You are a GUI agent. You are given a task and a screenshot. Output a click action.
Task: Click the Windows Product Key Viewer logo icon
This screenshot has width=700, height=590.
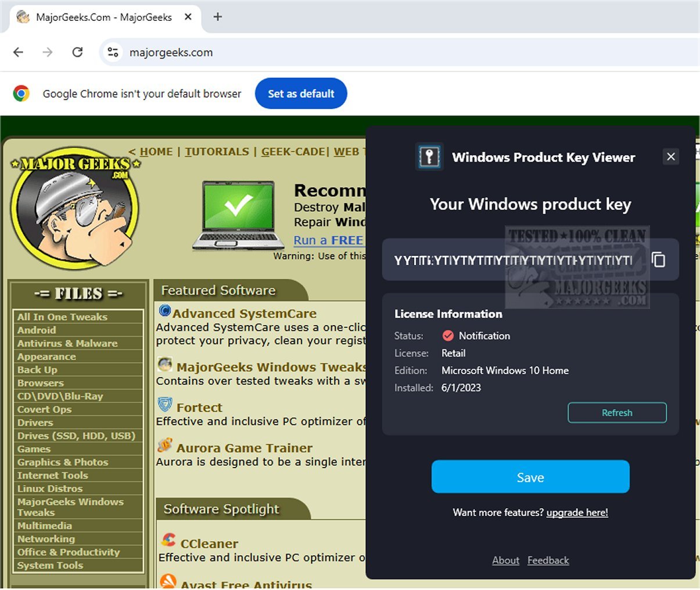(x=429, y=157)
